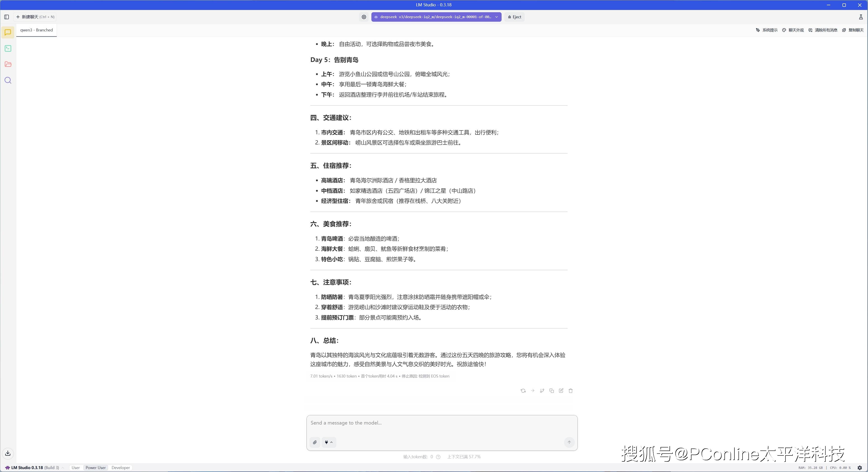Switch to User mode
Screen dimensions: 868x472
click(75, 468)
